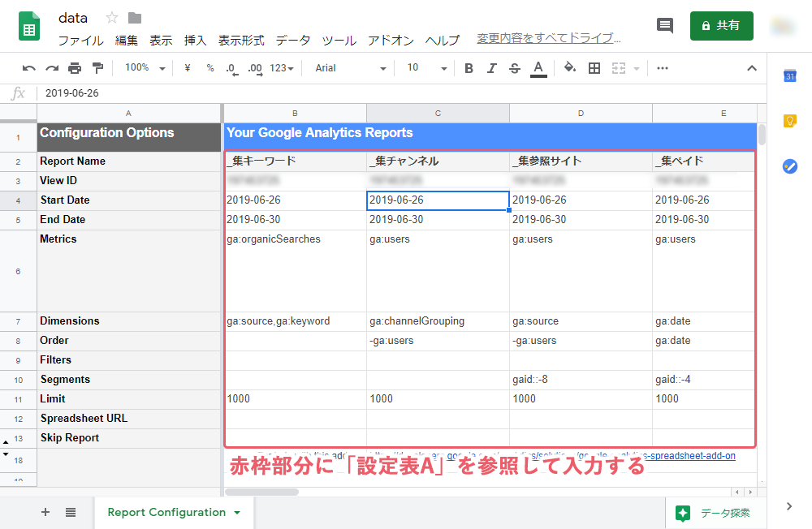Open the zoom 100% dropdown
Screen dimensions: 812x529
[145, 68]
